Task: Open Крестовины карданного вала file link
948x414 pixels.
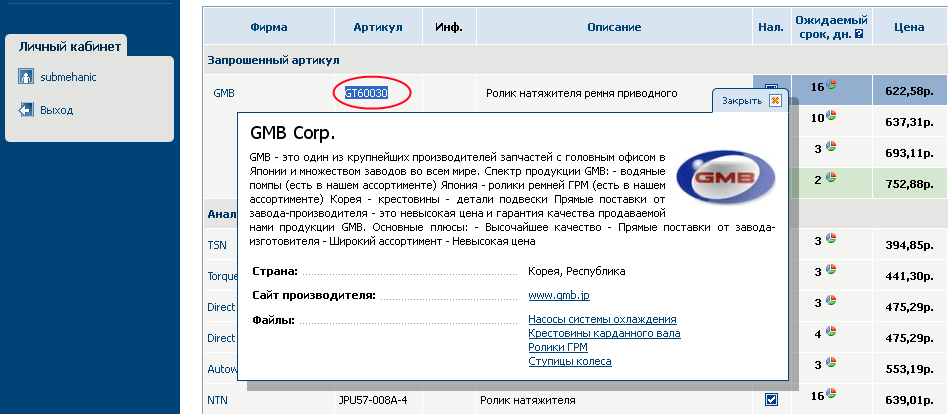Action: (x=604, y=333)
